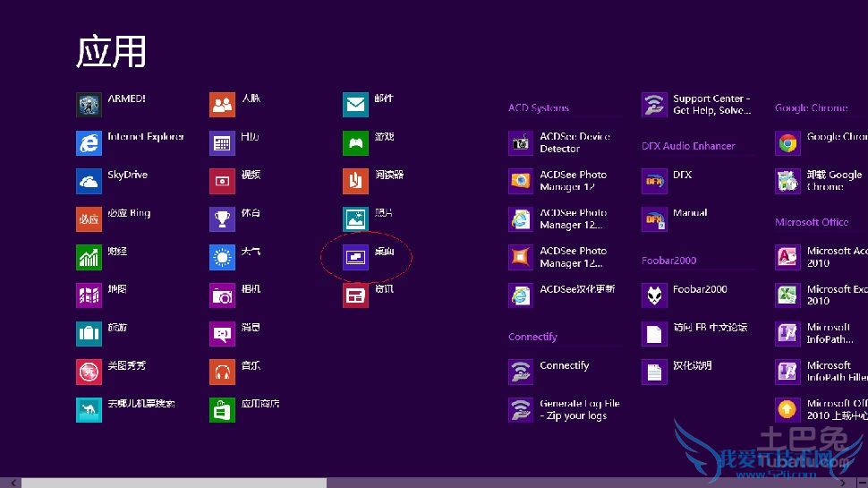Launch Microsoft Access 2010 icon
Image resolution: width=868 pixels, height=488 pixels.
pos(787,258)
